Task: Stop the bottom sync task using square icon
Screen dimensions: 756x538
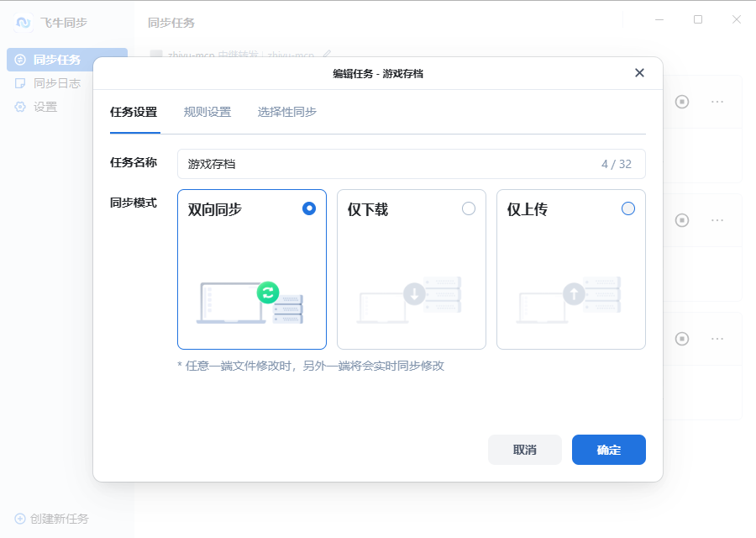Action: tap(682, 339)
